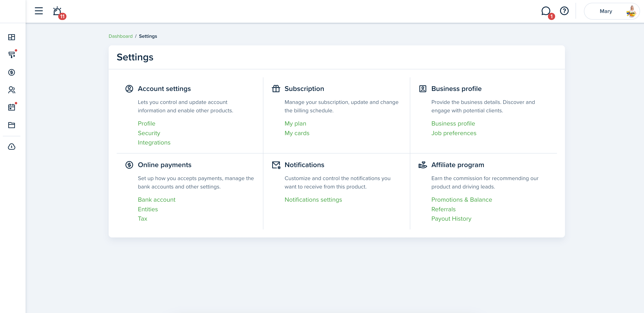This screenshot has width=644, height=313.
Task: Open the calendar icon in the sidebar
Action: coord(11,107)
